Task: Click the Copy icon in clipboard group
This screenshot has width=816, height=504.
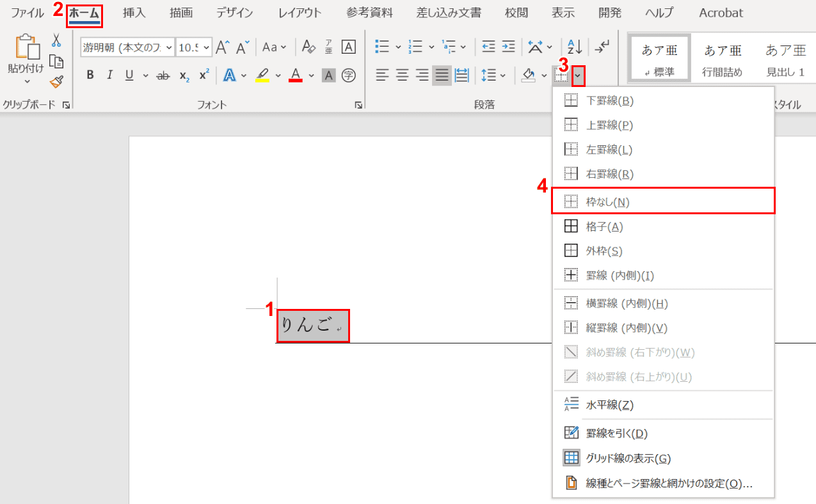Action: (56, 61)
